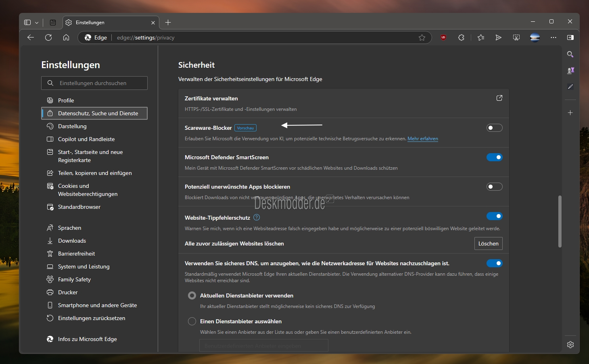Go to the Home icon
Viewport: 589px width, 364px height.
66,37
